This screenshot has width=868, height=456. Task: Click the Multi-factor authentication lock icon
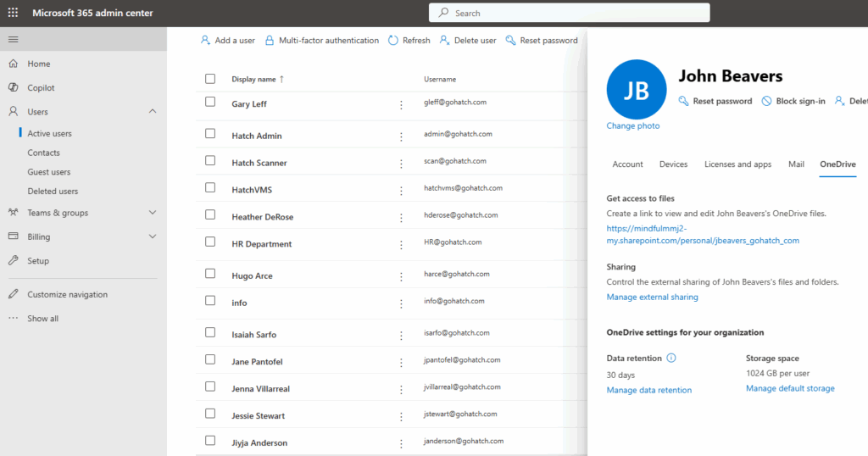click(x=270, y=41)
